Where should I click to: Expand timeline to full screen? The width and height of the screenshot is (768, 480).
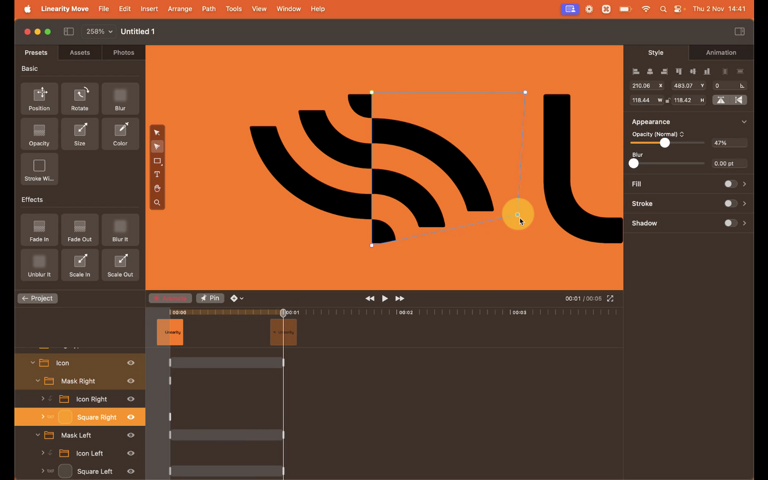pyautogui.click(x=610, y=298)
